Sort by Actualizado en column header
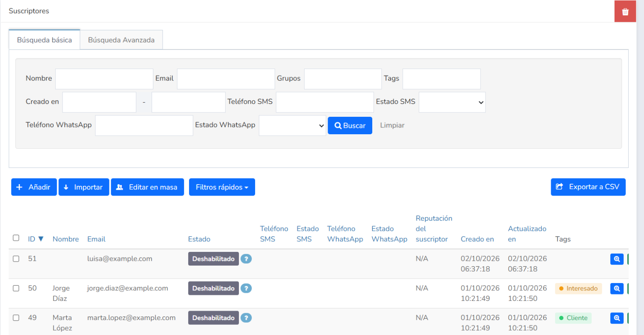 point(527,234)
